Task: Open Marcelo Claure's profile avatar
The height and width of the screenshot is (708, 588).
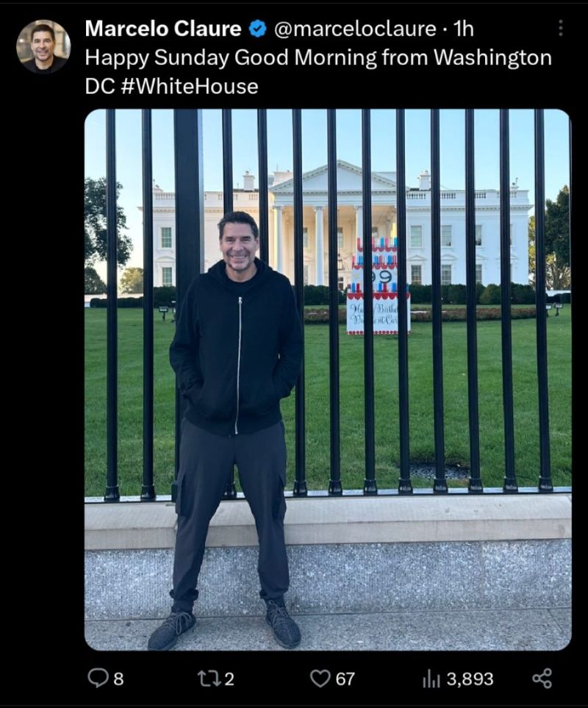Action: (x=43, y=46)
